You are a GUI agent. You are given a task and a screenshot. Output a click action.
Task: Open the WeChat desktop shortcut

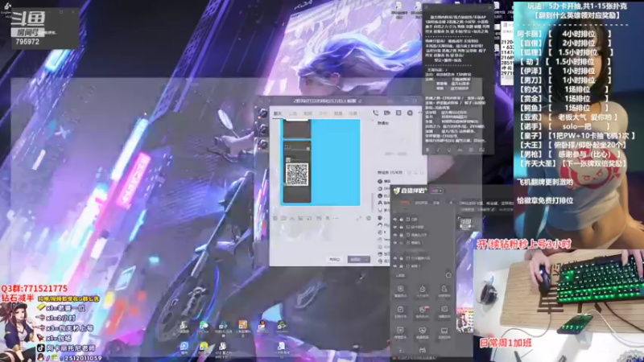[204, 327]
